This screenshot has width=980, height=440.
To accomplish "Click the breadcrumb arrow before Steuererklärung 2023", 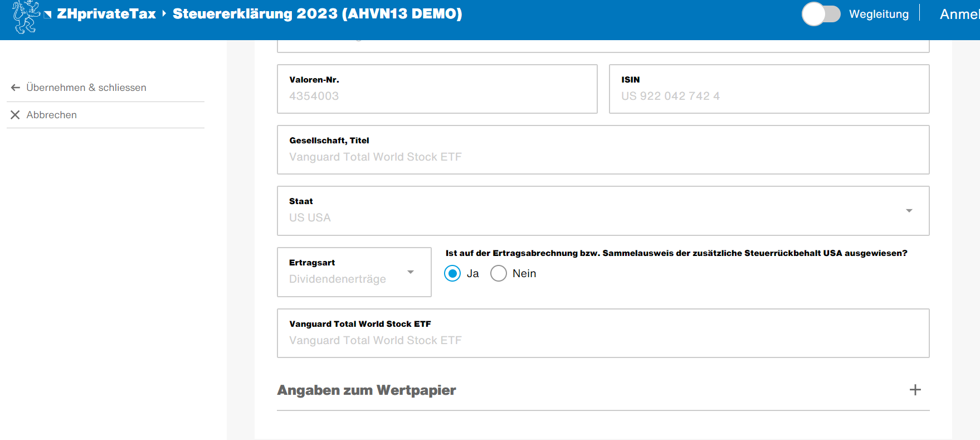I will pyautogui.click(x=164, y=13).
